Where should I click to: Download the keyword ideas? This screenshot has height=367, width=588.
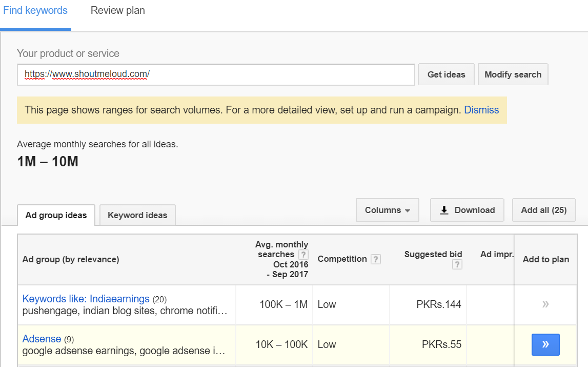point(467,210)
